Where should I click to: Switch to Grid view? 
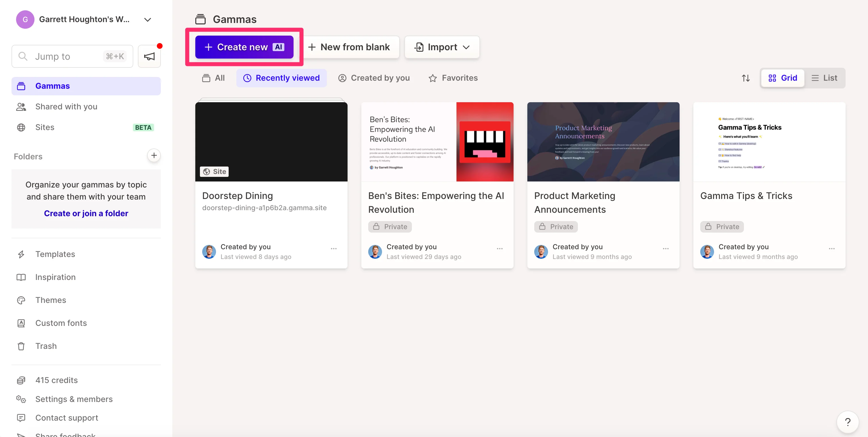pos(782,78)
